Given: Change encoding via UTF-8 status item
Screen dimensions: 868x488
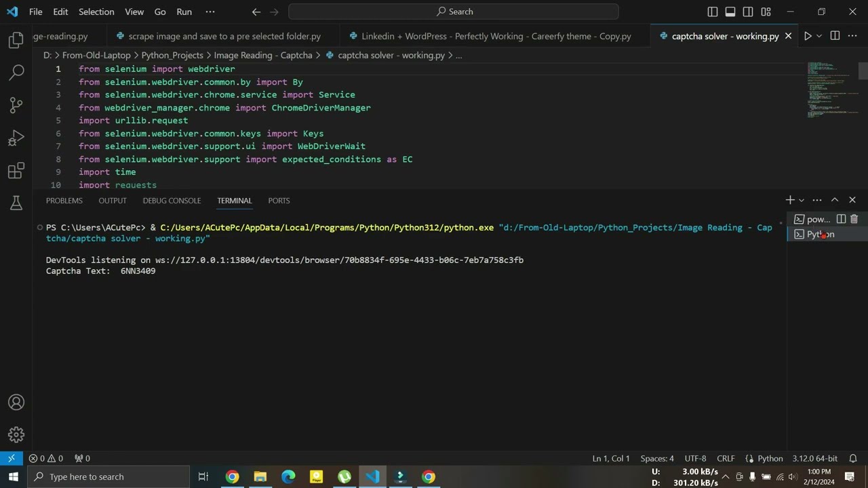Looking at the screenshot, I should coord(695,458).
